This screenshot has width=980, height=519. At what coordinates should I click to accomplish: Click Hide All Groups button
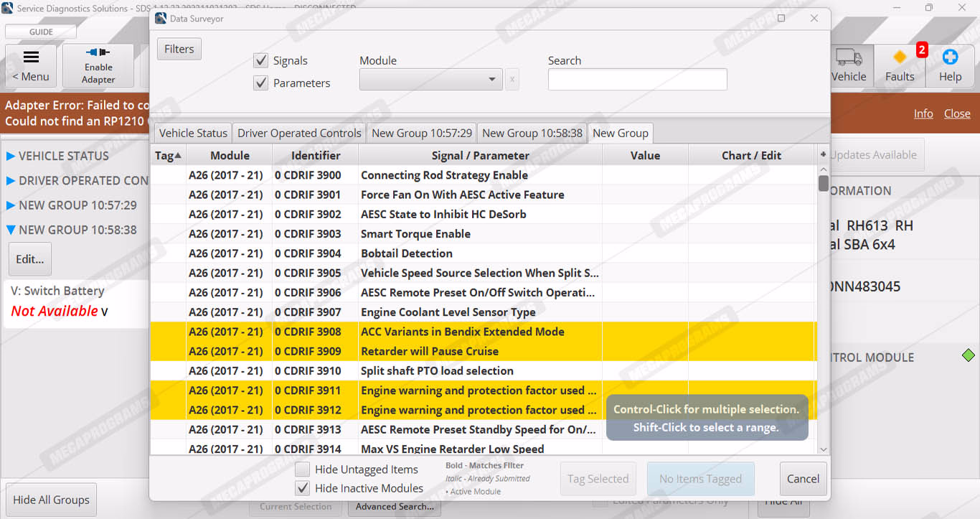(51, 500)
